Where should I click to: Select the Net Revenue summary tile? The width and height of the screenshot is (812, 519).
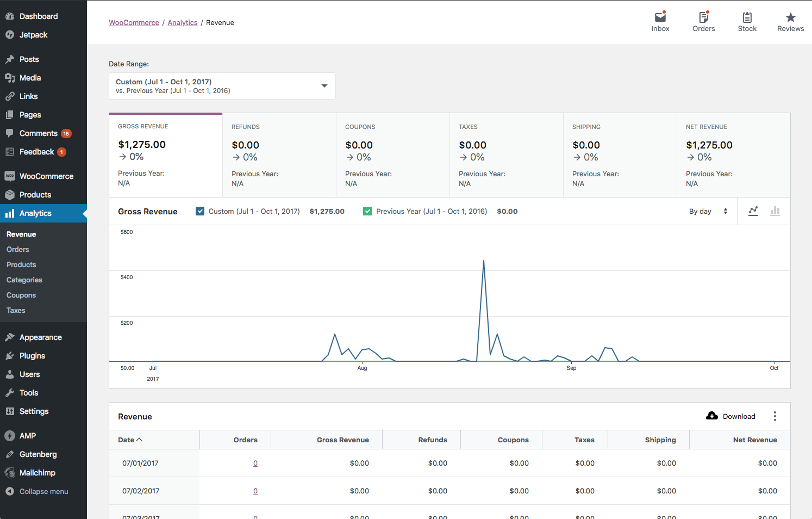click(734, 155)
